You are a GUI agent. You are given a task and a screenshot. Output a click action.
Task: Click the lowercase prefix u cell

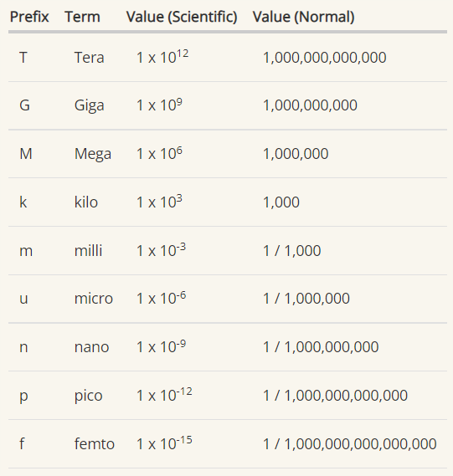coord(23,299)
